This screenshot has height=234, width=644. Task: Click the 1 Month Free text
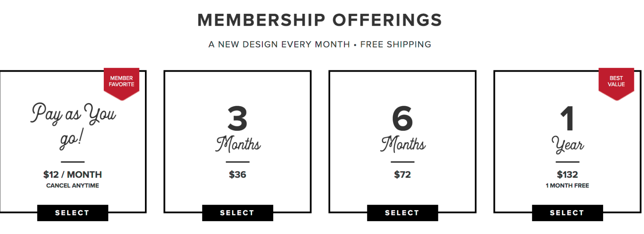click(x=567, y=185)
